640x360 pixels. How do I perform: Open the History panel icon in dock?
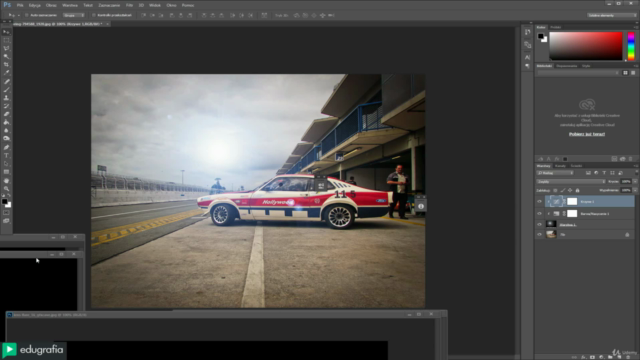tap(528, 32)
